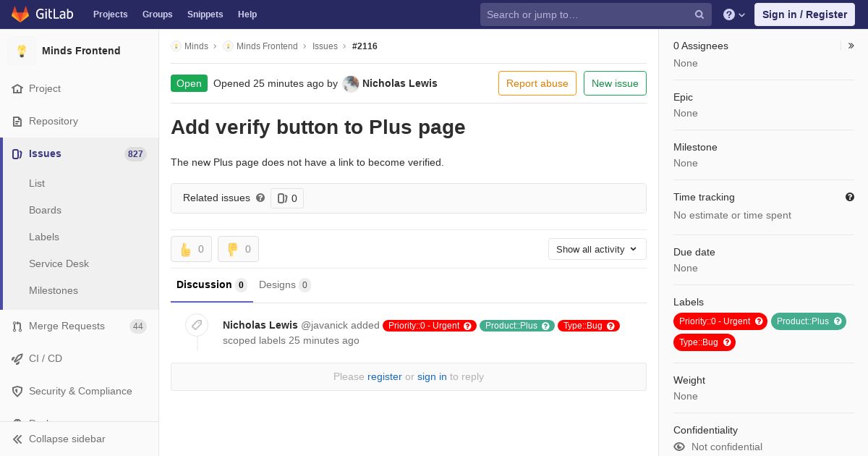Click the New issue button
Image resolution: width=868 pixels, height=456 pixels.
click(615, 83)
